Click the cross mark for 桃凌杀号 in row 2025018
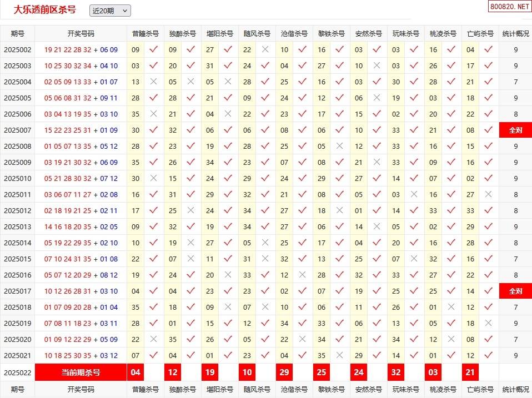This screenshot has width=532, height=398. point(451,307)
